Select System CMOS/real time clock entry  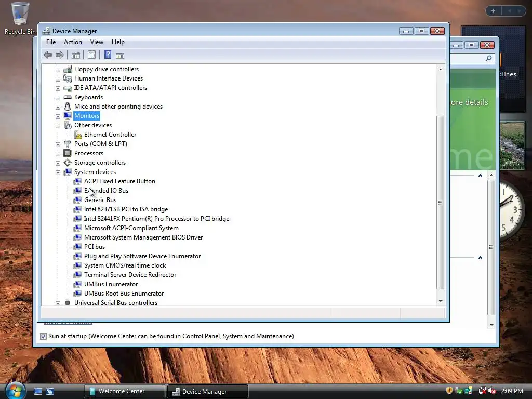coord(125,265)
